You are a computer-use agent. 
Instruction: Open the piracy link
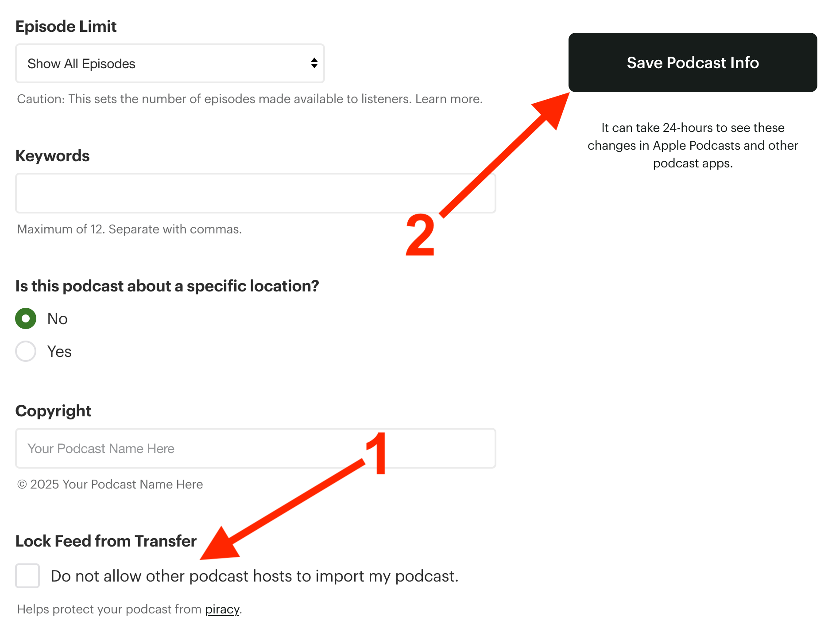222,609
